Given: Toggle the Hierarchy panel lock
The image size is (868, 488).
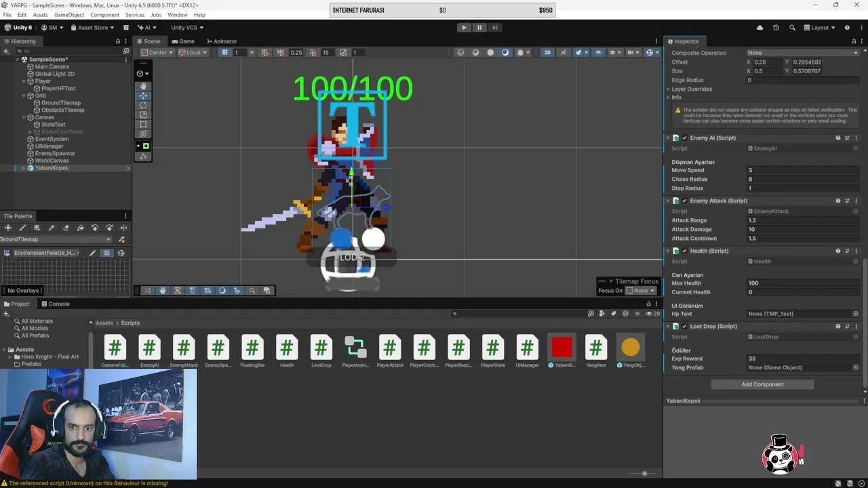Looking at the screenshot, I should point(118,41).
